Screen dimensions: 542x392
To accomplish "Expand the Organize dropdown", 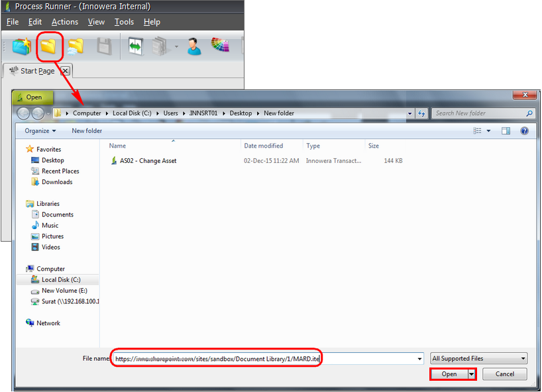I will point(40,131).
